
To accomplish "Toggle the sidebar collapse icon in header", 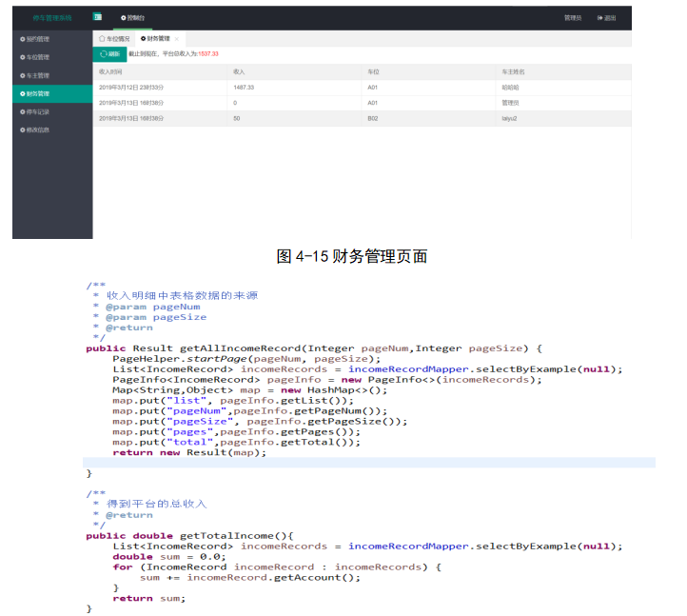I will (97, 17).
